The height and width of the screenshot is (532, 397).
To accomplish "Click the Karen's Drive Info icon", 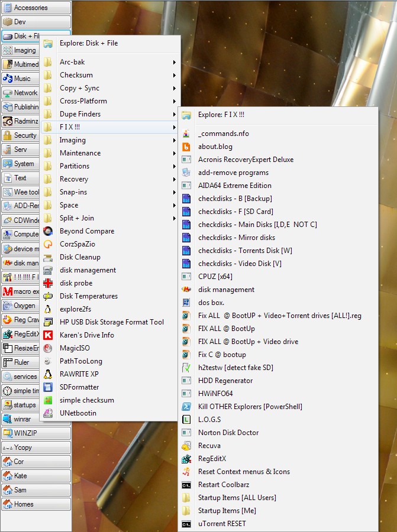I will [48, 335].
